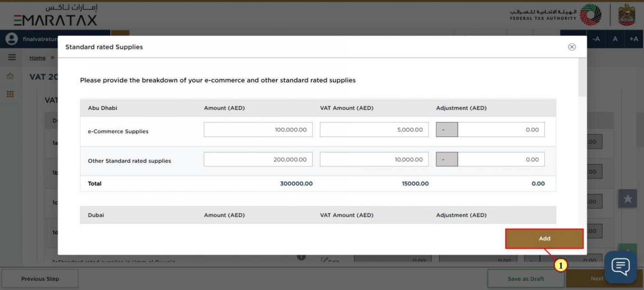
Task: Edit Other Standard rated supplies adjustment field
Action: [x=501, y=159]
